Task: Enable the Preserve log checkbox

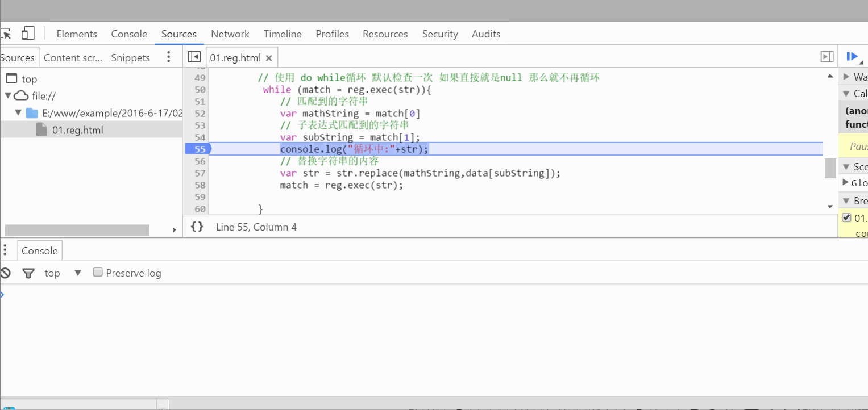Action: 98,273
